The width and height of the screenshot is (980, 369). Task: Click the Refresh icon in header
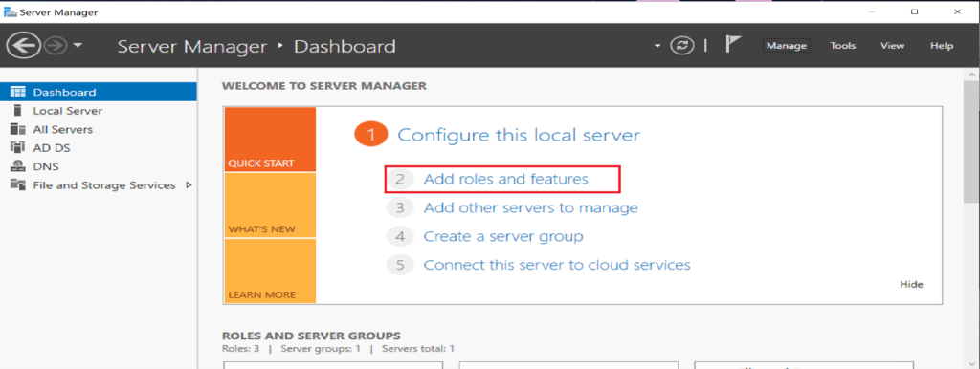pos(681,46)
